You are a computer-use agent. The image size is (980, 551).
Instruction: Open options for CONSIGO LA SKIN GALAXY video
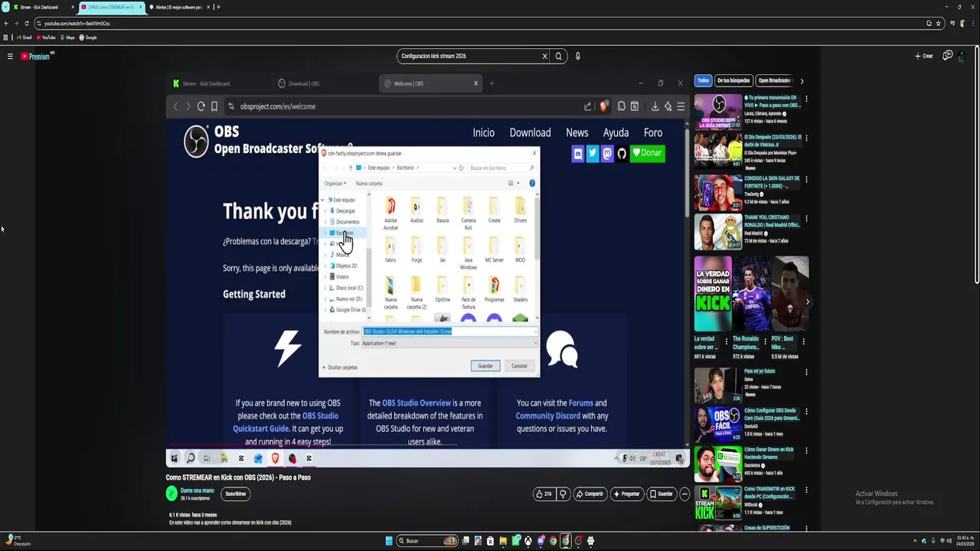pos(806,179)
